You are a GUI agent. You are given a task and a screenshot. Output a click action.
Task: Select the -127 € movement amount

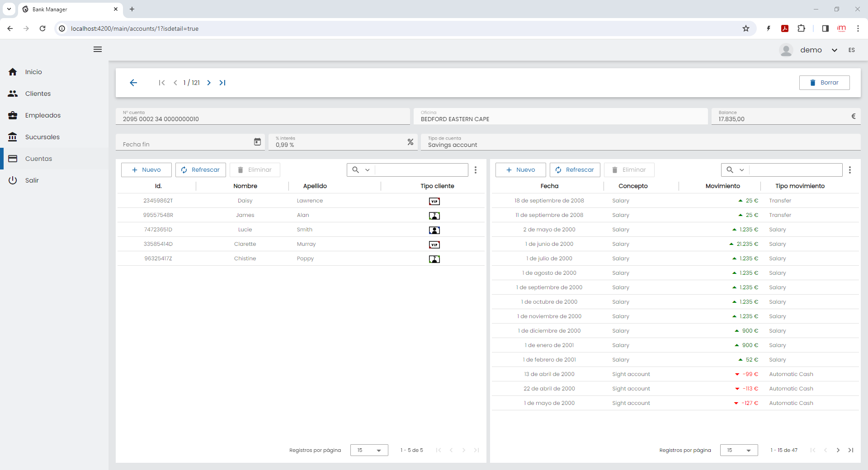pos(750,403)
